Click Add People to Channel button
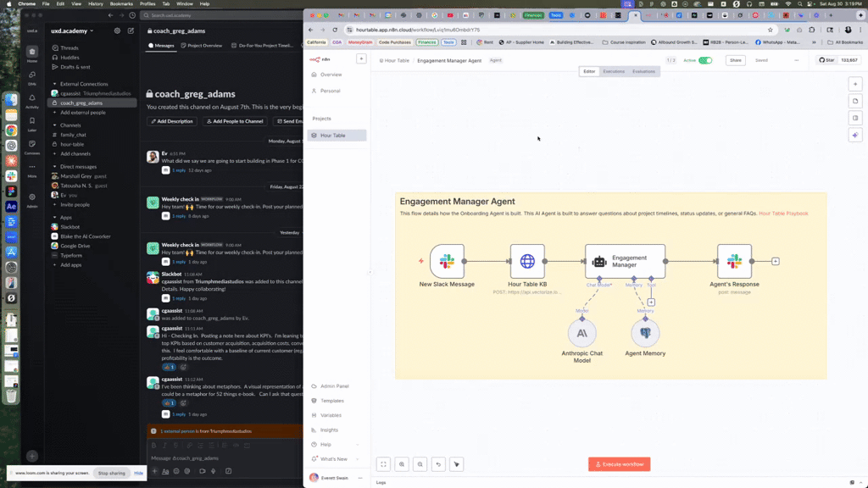 pyautogui.click(x=235, y=121)
